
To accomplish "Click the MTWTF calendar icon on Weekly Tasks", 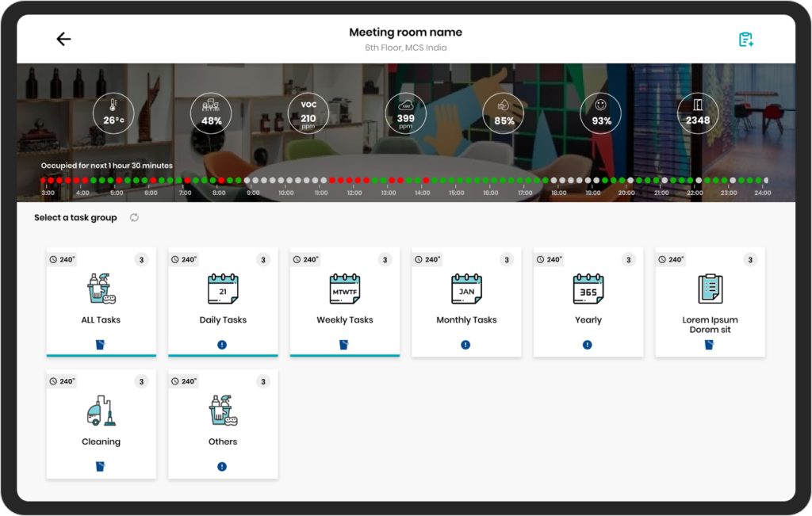I will (x=344, y=289).
